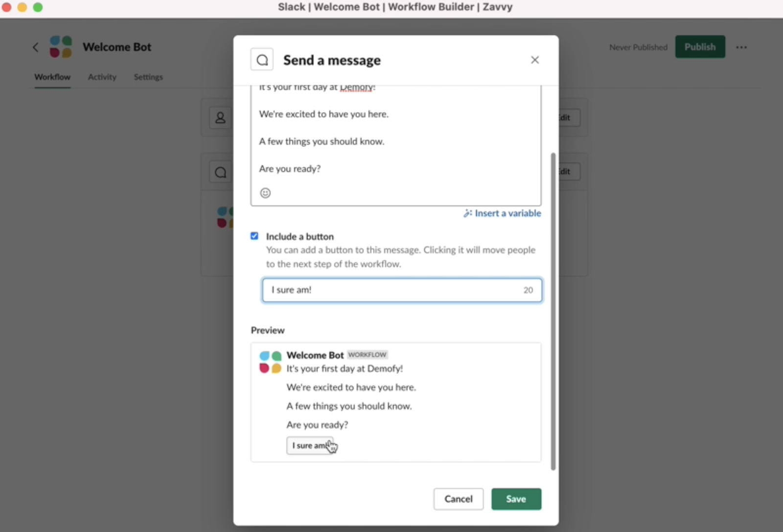Click the magnifying glass icon beside Send a message
Screen dimensions: 783x532
click(x=262, y=59)
